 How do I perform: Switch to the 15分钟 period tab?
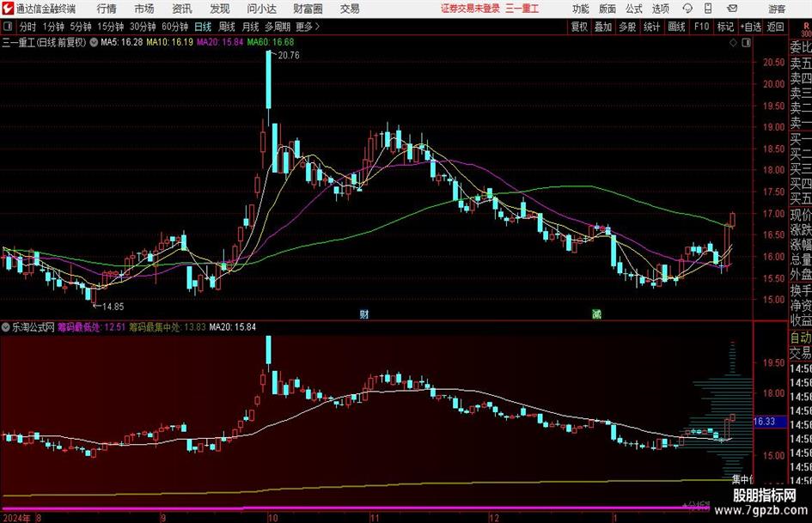point(111,27)
